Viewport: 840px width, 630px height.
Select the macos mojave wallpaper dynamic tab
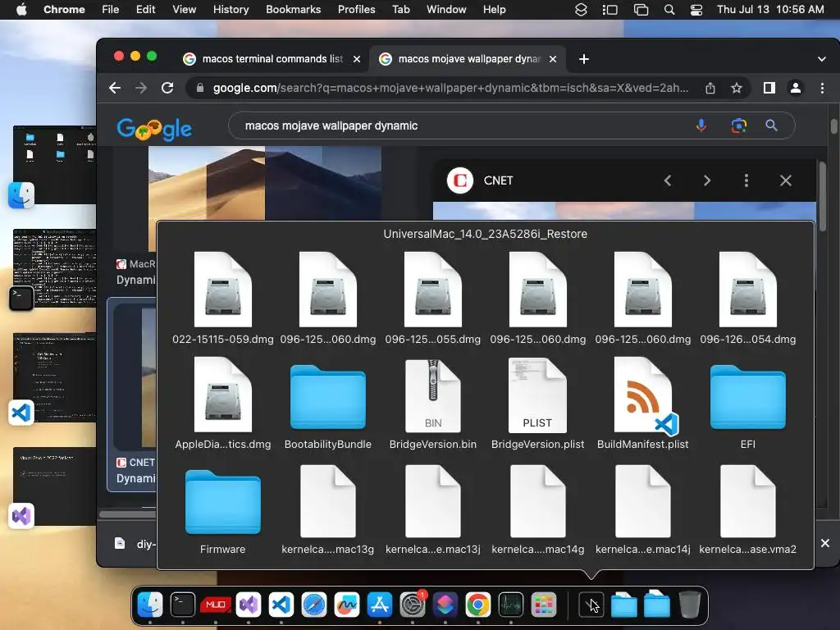point(467,59)
